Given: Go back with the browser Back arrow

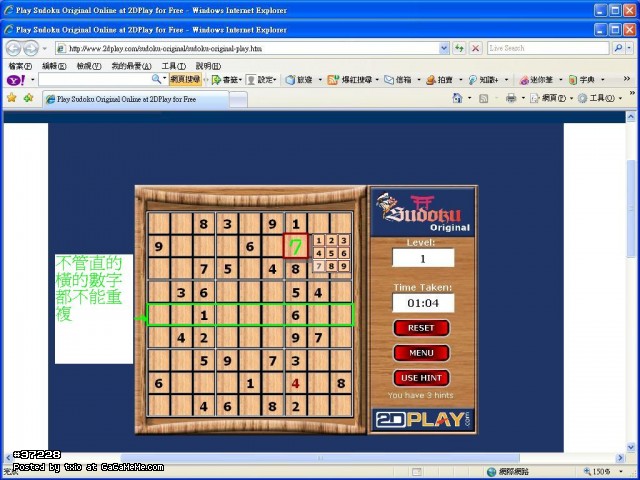Looking at the screenshot, I should tap(13, 49).
